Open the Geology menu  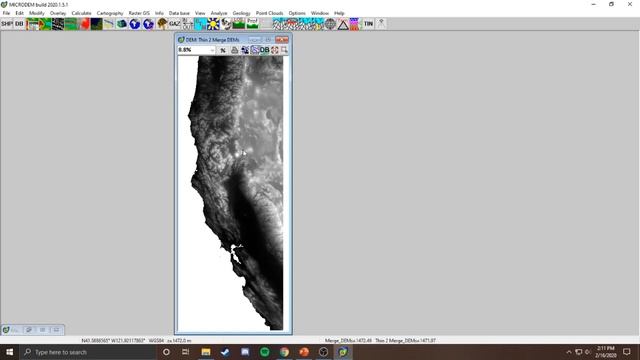click(241, 13)
